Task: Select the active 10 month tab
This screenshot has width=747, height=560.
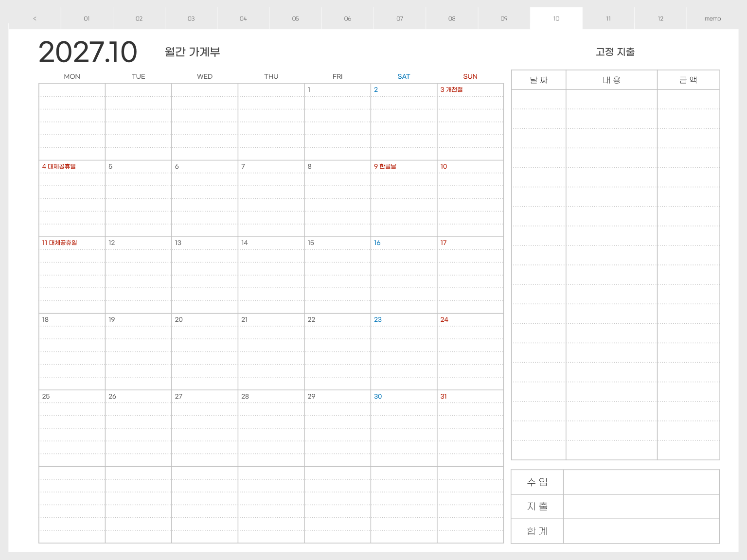Action: click(x=556, y=18)
